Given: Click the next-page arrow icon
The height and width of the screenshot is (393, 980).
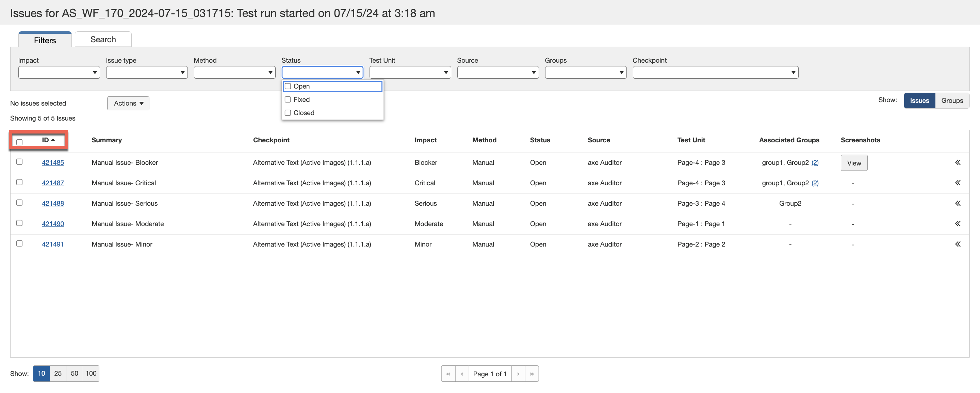Looking at the screenshot, I should coord(518,374).
